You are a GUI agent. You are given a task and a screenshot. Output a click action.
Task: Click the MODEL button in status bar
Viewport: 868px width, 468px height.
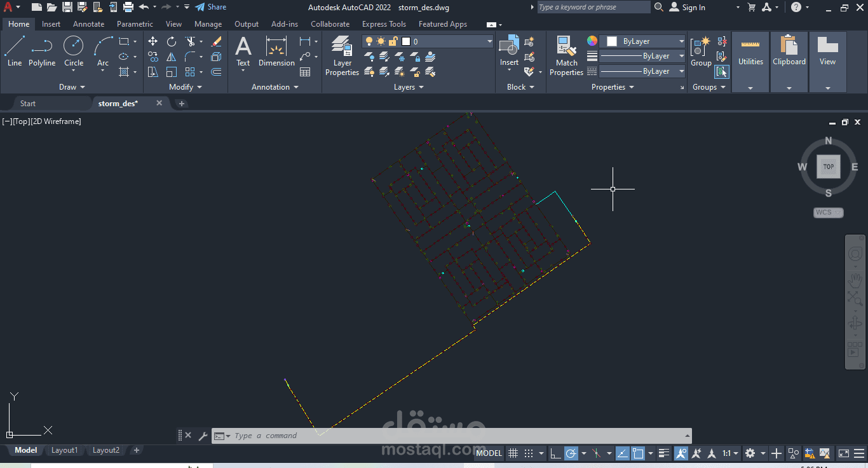[x=488, y=453]
